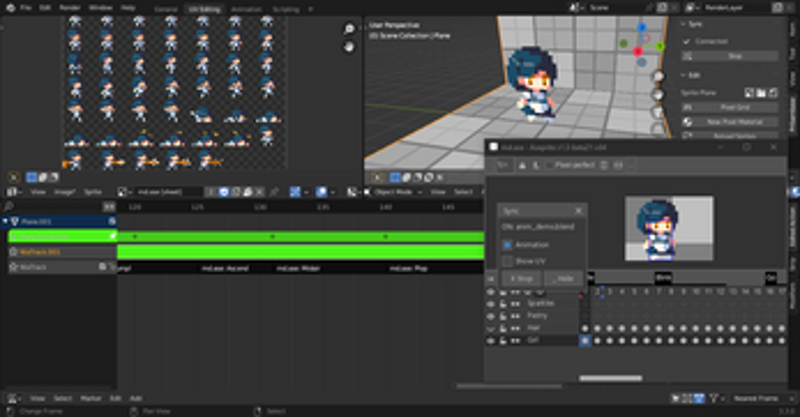Click the last icon beside Sprite Plane
800x417 pixels.
pos(773,92)
